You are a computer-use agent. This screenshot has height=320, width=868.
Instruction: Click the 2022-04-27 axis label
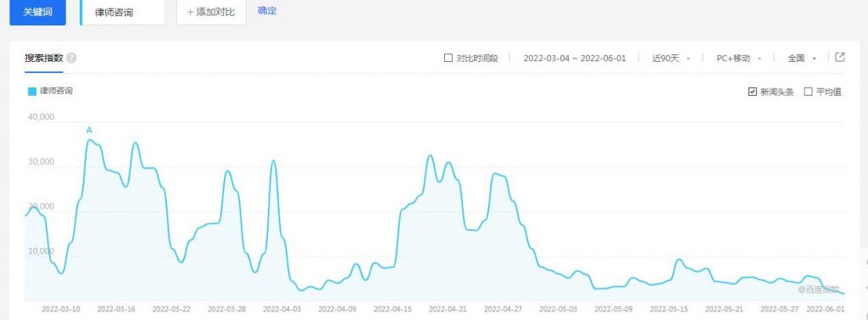[504, 310]
